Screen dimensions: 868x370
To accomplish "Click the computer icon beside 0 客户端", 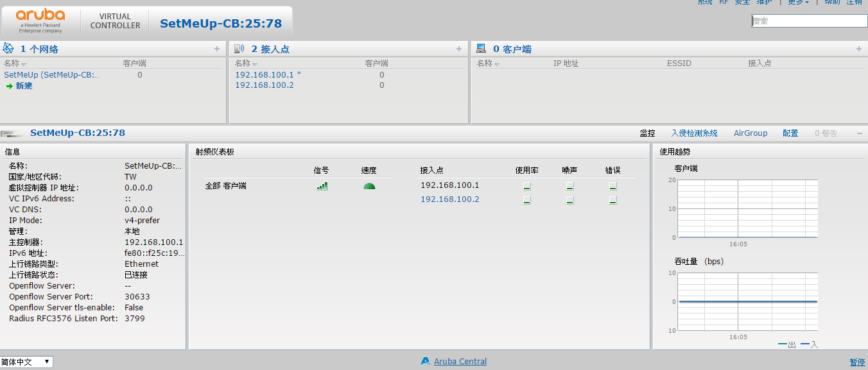I will pyautogui.click(x=482, y=48).
